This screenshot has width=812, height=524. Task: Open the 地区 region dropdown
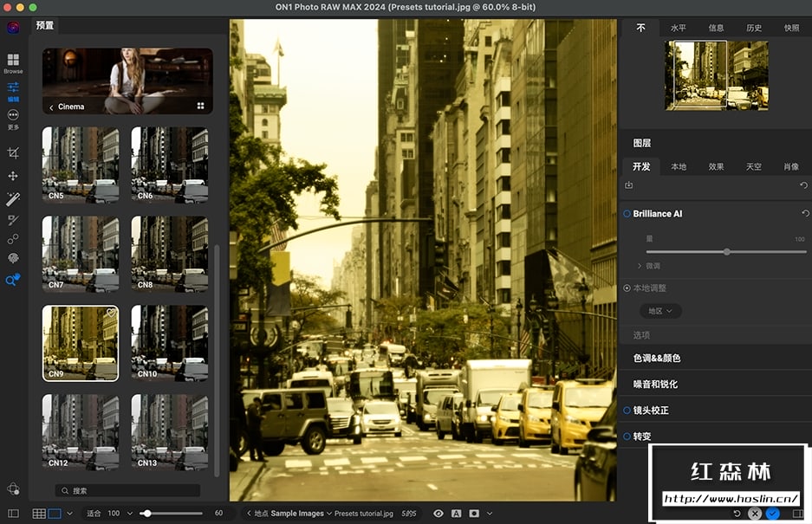coord(660,311)
